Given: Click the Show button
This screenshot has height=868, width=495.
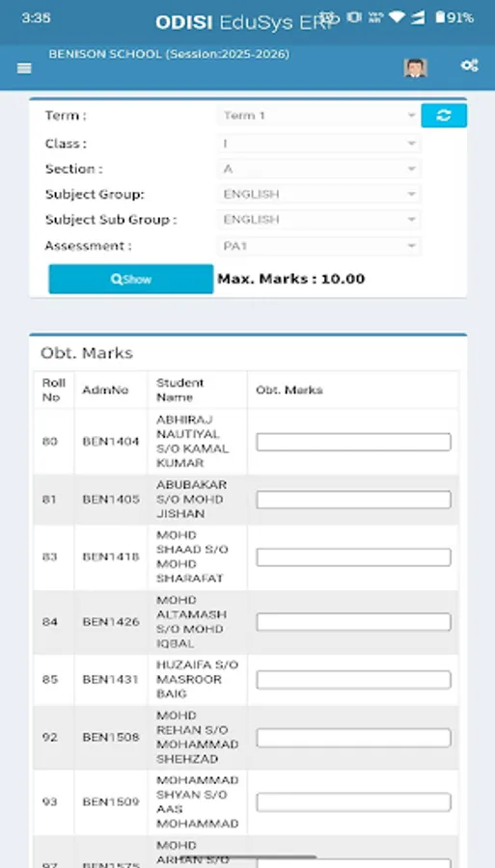Looking at the screenshot, I should pos(130,279).
